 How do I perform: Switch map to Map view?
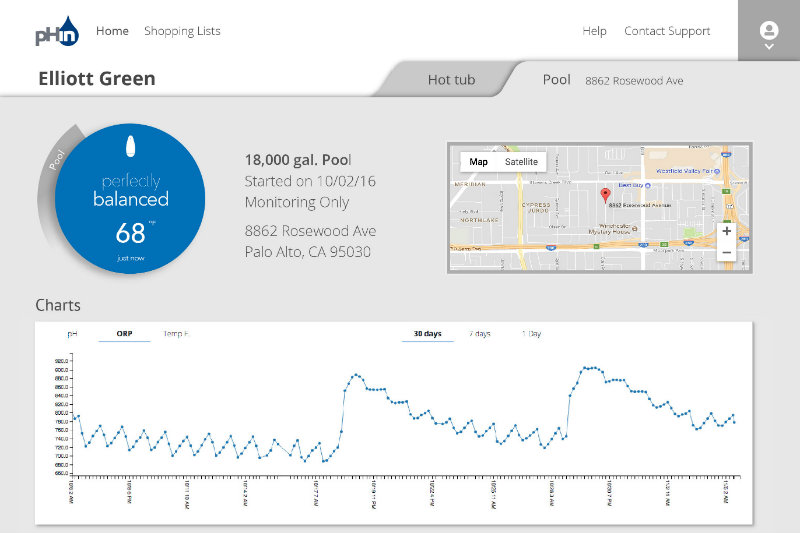click(x=479, y=162)
